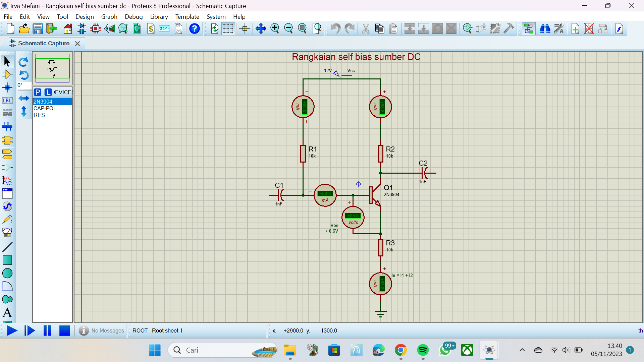Start the simulation with Play
This screenshot has height=362, width=644.
point(12,330)
